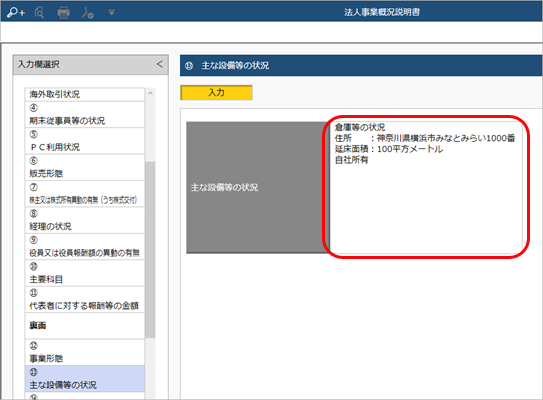The image size is (543, 400).
Task: Click the zoom-in magnifier icon
Action: tap(16, 13)
